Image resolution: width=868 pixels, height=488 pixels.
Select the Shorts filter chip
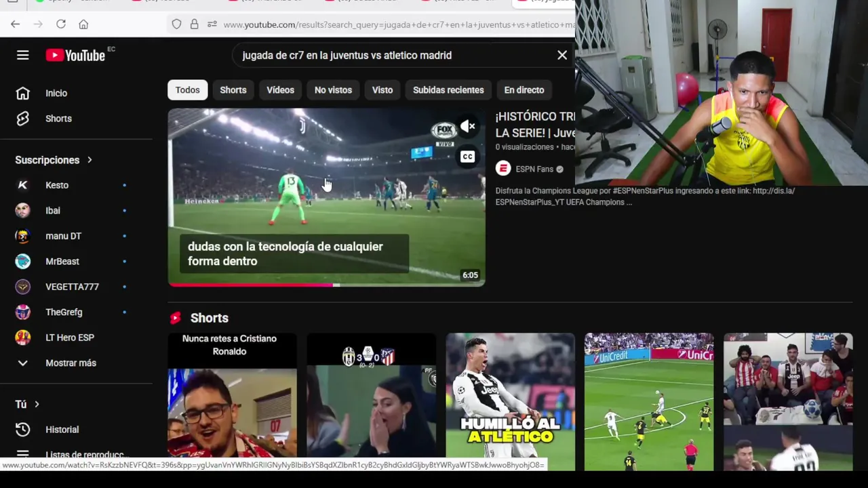pos(233,90)
